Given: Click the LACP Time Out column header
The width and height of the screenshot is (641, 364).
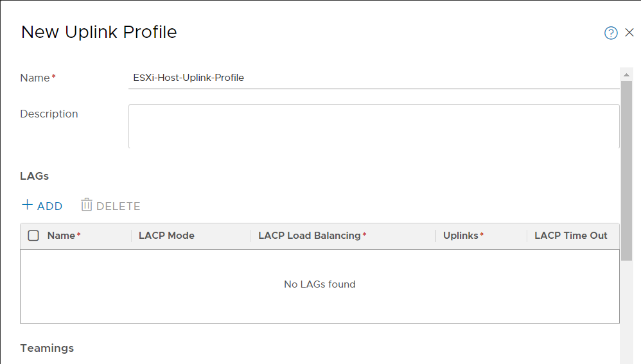Looking at the screenshot, I should coord(571,236).
